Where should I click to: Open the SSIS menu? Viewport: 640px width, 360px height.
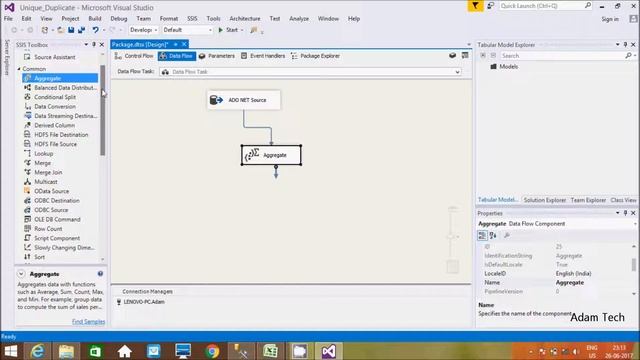[192, 19]
